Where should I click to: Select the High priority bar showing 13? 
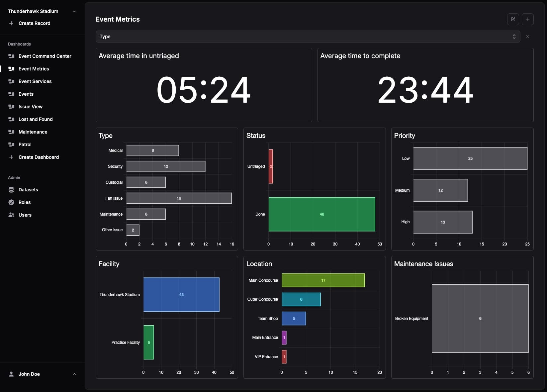[443, 222]
